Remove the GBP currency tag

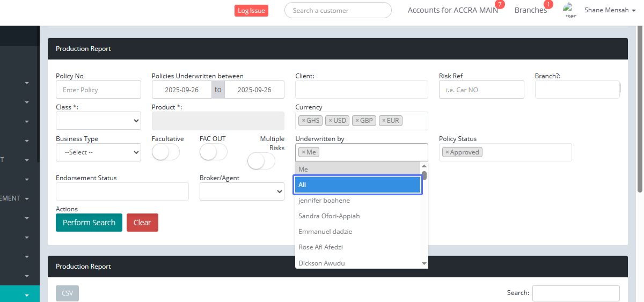pyautogui.click(x=357, y=121)
